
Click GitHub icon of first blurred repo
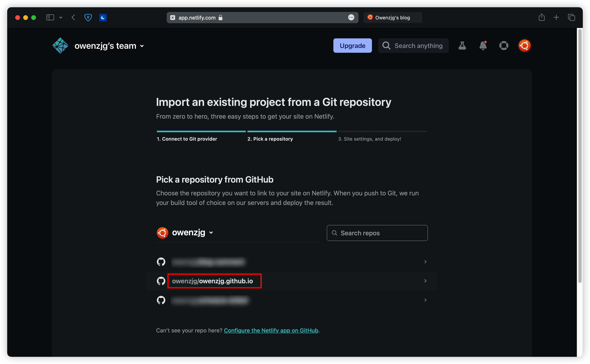click(161, 262)
